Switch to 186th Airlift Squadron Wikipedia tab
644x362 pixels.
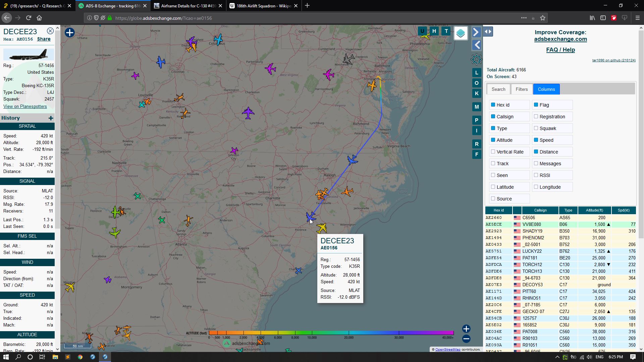tap(263, 6)
